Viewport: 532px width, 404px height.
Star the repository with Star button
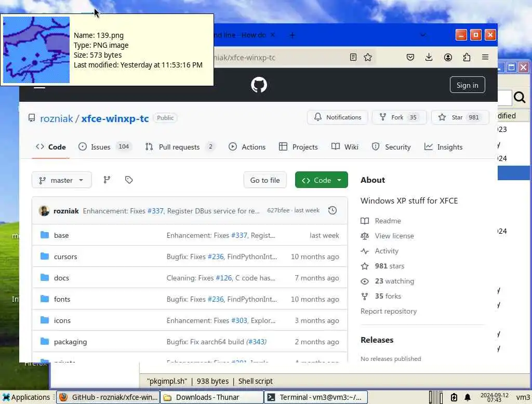click(460, 117)
